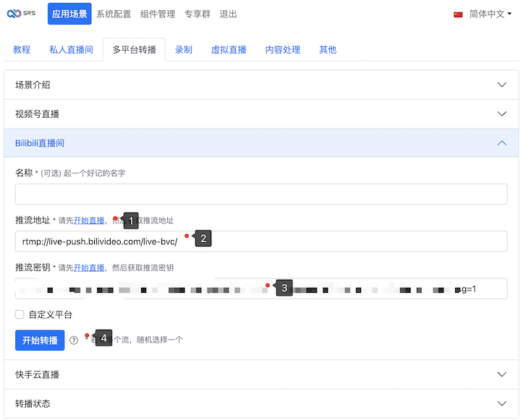Expand the 视频号直播 section
521x420 pixels.
(x=261, y=113)
